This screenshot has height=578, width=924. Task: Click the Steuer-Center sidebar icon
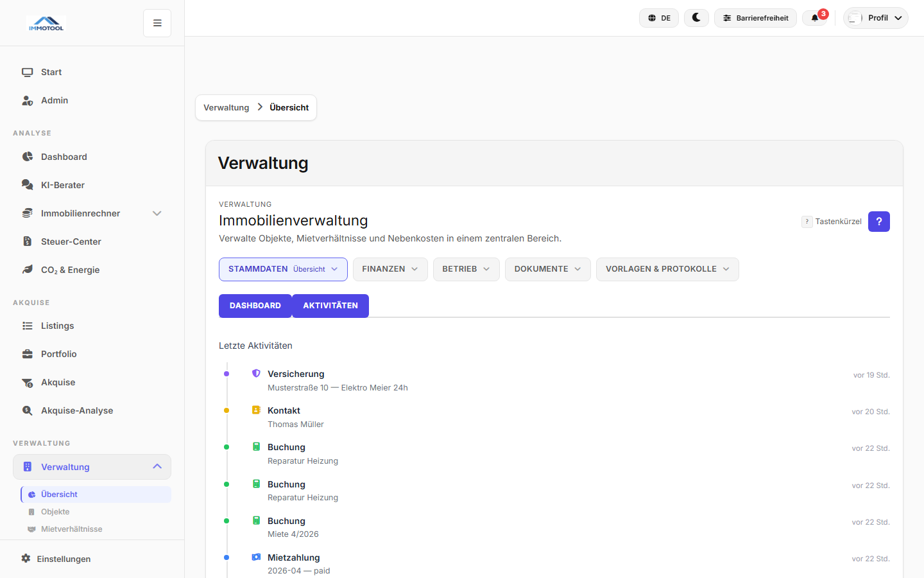(x=28, y=241)
